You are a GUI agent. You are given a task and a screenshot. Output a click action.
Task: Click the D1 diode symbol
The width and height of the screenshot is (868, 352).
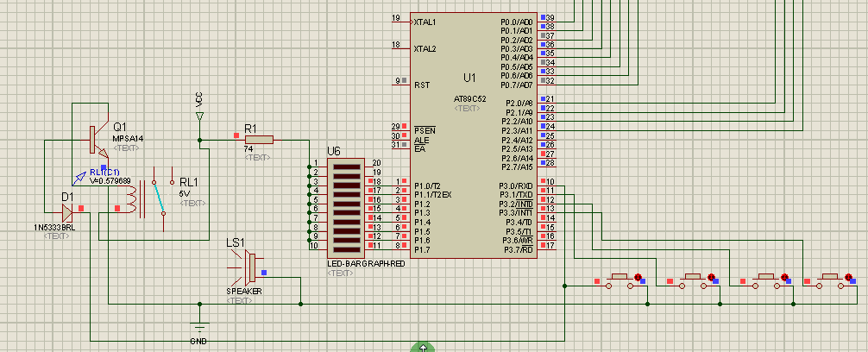(67, 209)
